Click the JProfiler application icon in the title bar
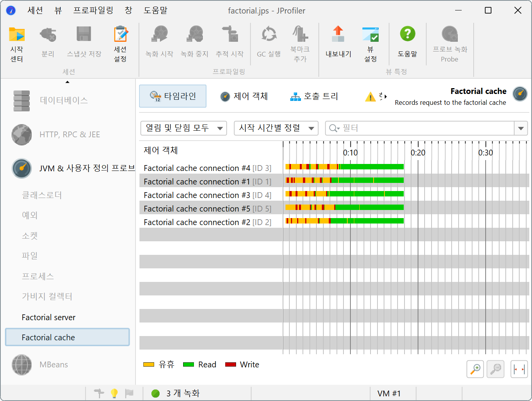 click(11, 10)
